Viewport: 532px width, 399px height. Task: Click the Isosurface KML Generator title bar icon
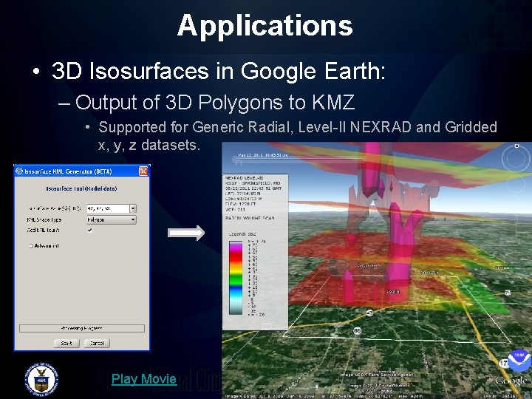pos(19,171)
